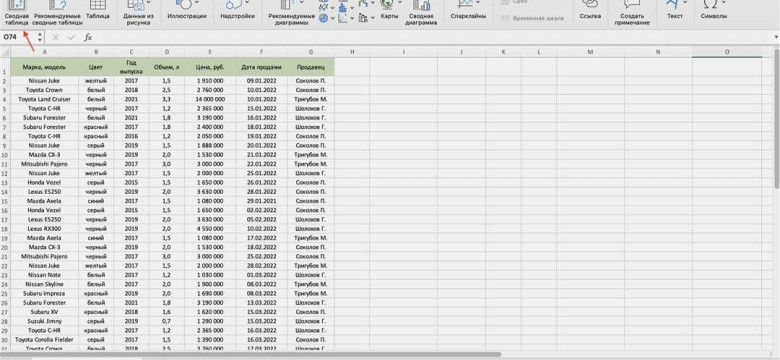
Task: Open the Сводная диаграмма tool
Action: tap(421, 12)
